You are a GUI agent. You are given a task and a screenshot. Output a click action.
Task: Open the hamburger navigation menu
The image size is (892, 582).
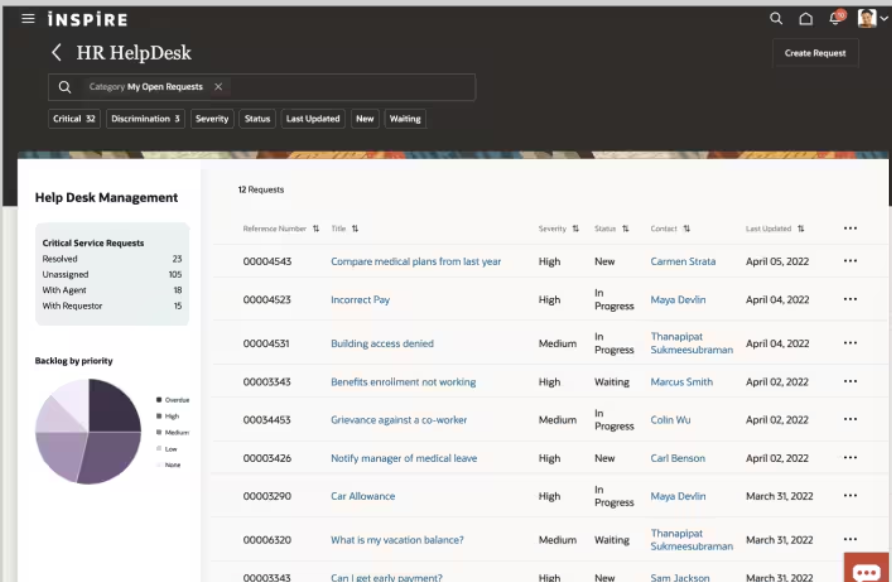coord(28,19)
